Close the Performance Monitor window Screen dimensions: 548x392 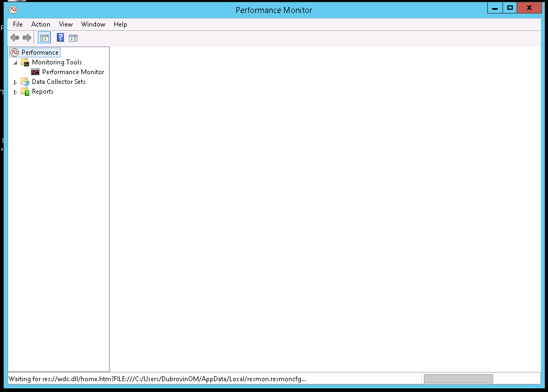pos(529,8)
